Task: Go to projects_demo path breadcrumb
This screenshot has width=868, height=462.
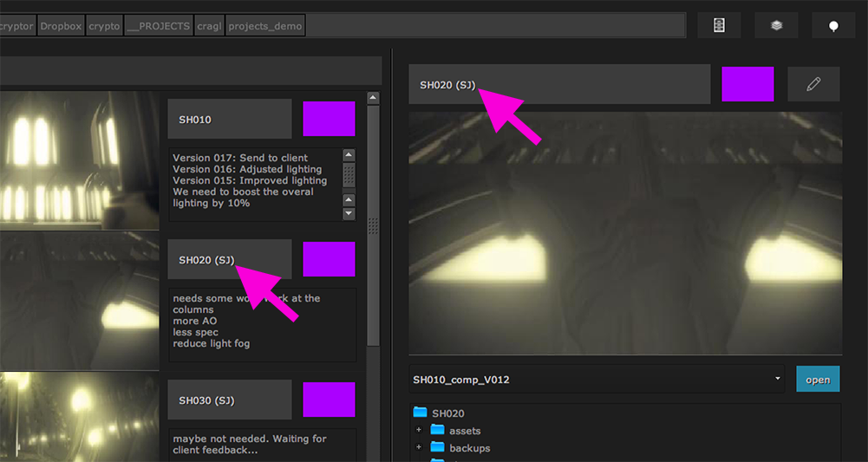Action: point(265,26)
